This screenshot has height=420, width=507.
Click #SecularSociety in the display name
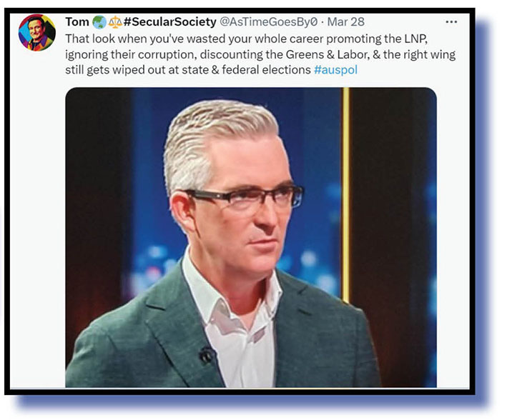(169, 22)
